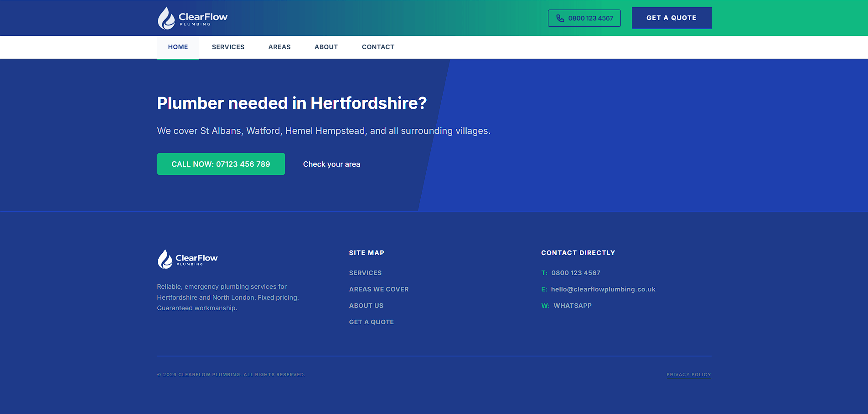Select AREAS from the navigation menu

(x=279, y=47)
